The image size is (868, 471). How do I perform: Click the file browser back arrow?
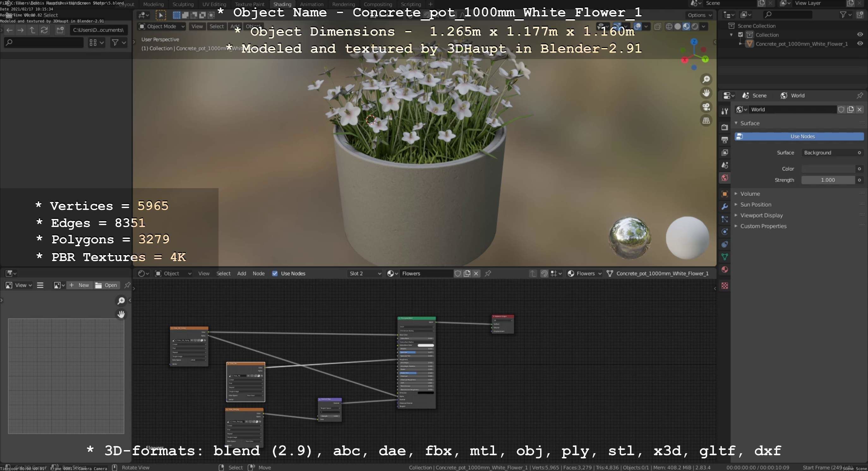[x=9, y=30]
